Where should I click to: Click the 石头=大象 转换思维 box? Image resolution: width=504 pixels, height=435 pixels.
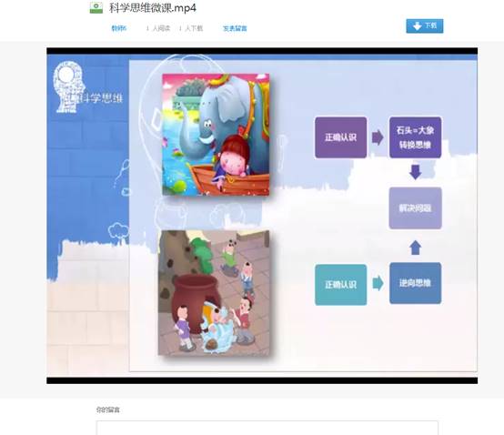(415, 137)
